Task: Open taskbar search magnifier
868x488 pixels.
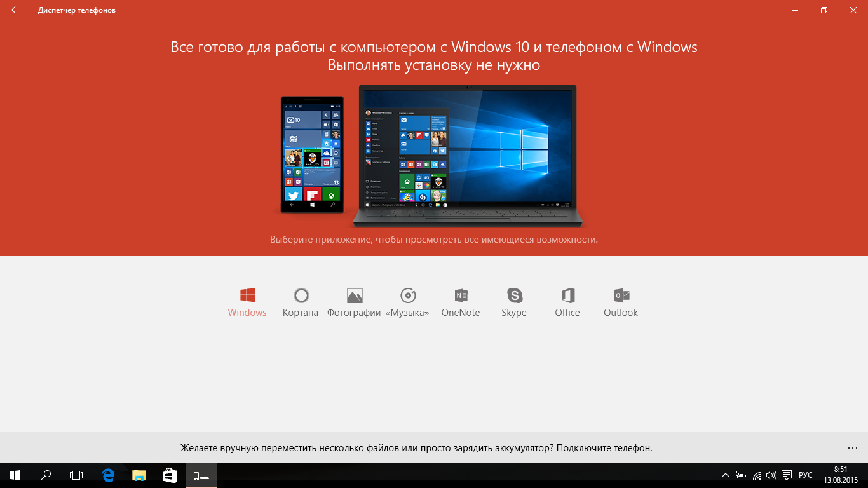Action: [46, 475]
